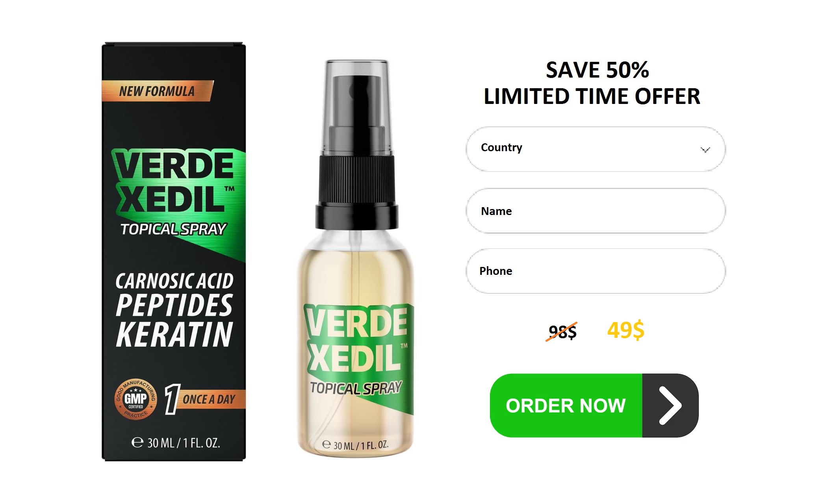The image size is (835, 504).
Task: Click the crossed-out 98$ old price
Action: (562, 332)
